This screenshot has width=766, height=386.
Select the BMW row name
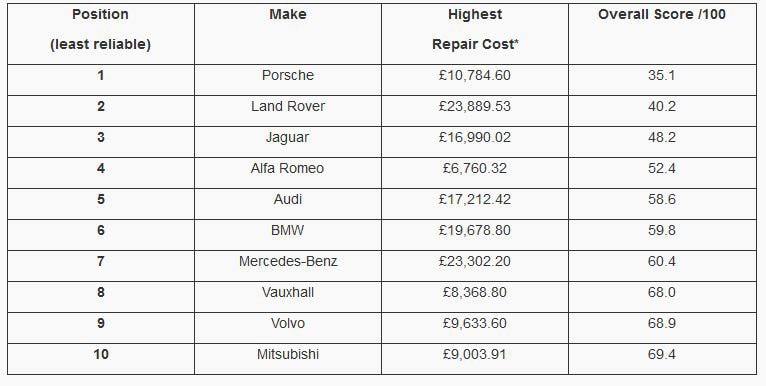tap(288, 235)
